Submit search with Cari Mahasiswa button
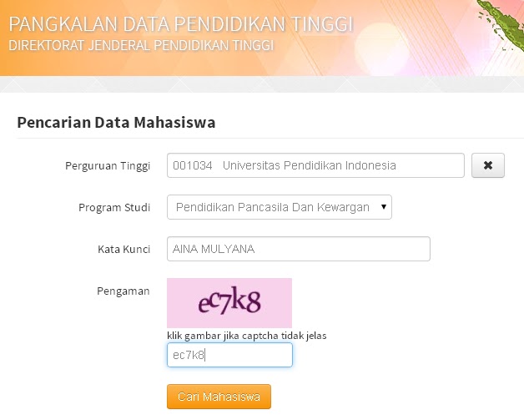This screenshot has width=524, height=420. tap(219, 397)
